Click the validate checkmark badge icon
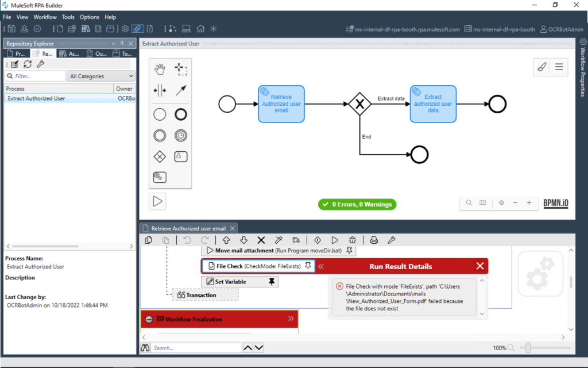588x368 pixels. [37, 29]
